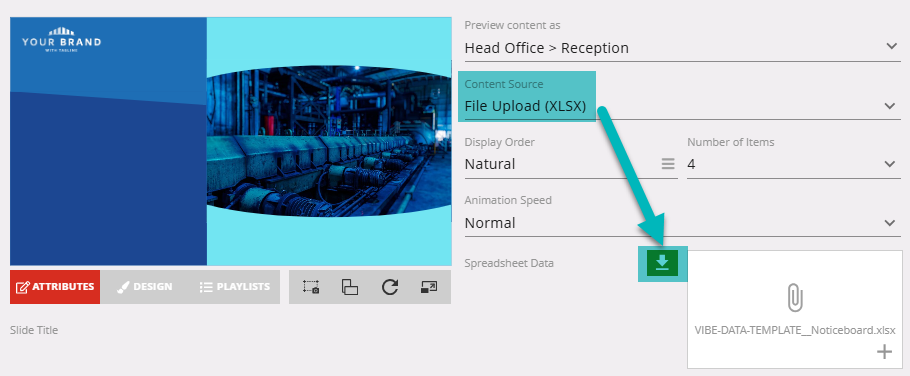Click the green spreadsheet download icon
Viewport: 910px width, 376px height.
662,264
